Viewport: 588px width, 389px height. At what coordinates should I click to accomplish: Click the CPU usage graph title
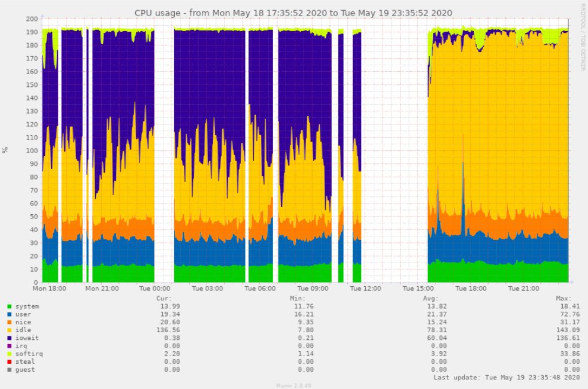[x=293, y=13]
